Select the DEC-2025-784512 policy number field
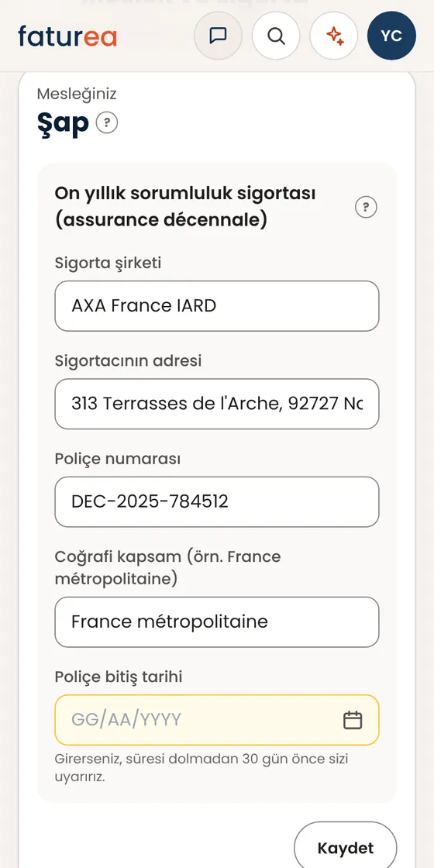 [217, 502]
